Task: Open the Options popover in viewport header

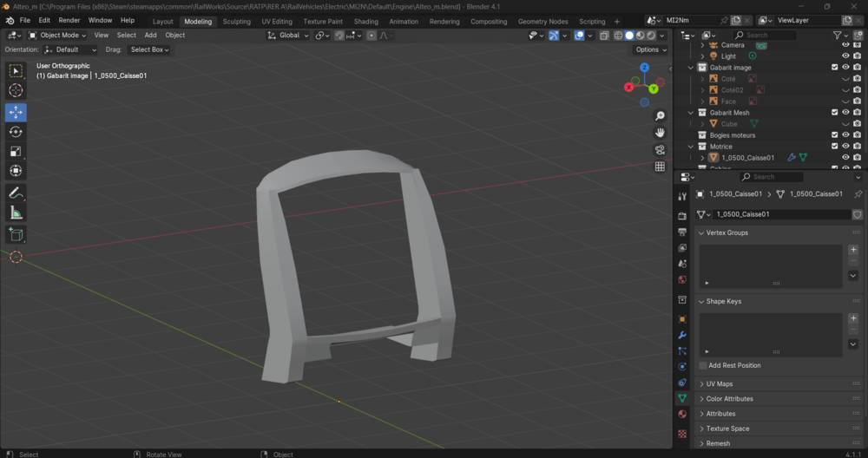Action: pyautogui.click(x=650, y=49)
